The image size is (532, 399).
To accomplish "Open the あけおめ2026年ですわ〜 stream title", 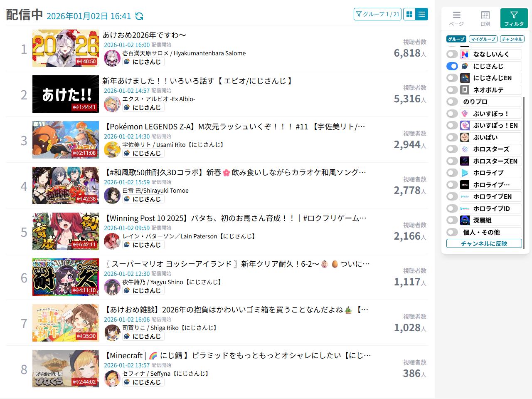I will pyautogui.click(x=144, y=35).
